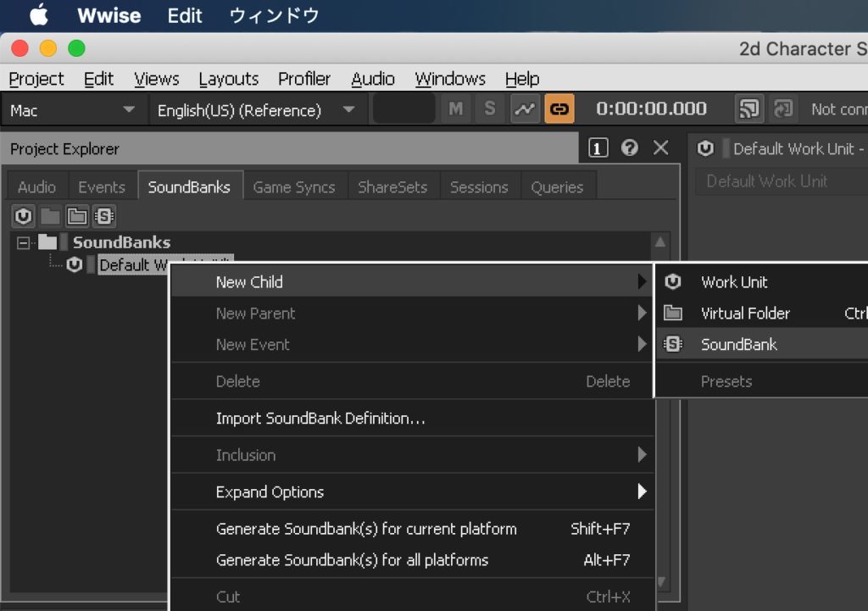Viewport: 868px width, 611px height.
Task: Click the Default Work Unit tree icon
Action: (x=75, y=264)
